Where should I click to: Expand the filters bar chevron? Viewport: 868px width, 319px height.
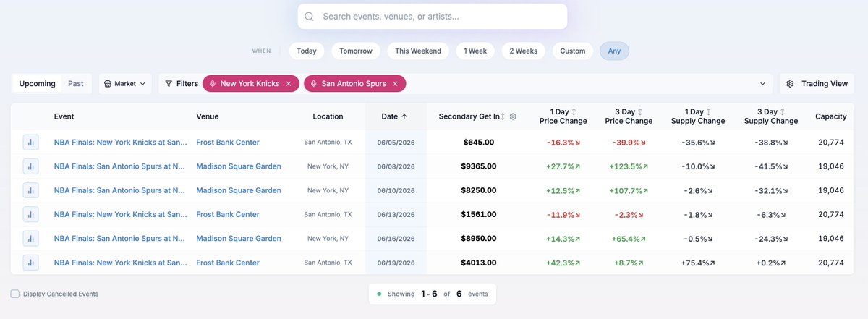762,84
